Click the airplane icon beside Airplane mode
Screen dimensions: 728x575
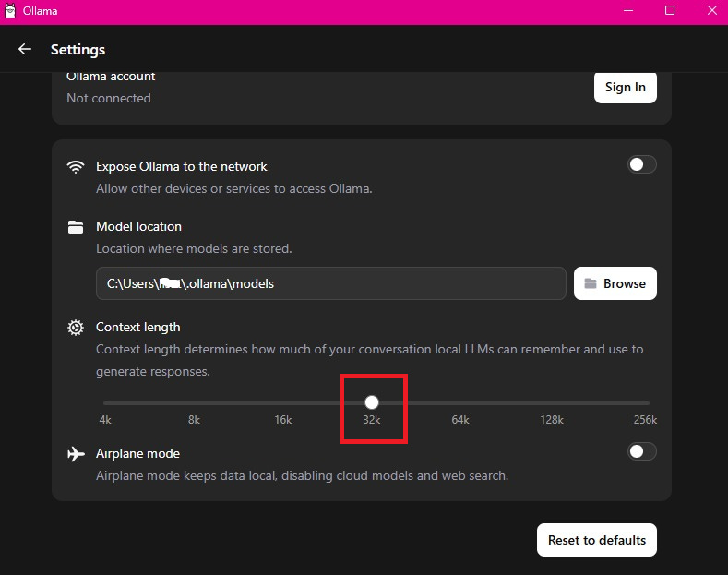click(76, 454)
